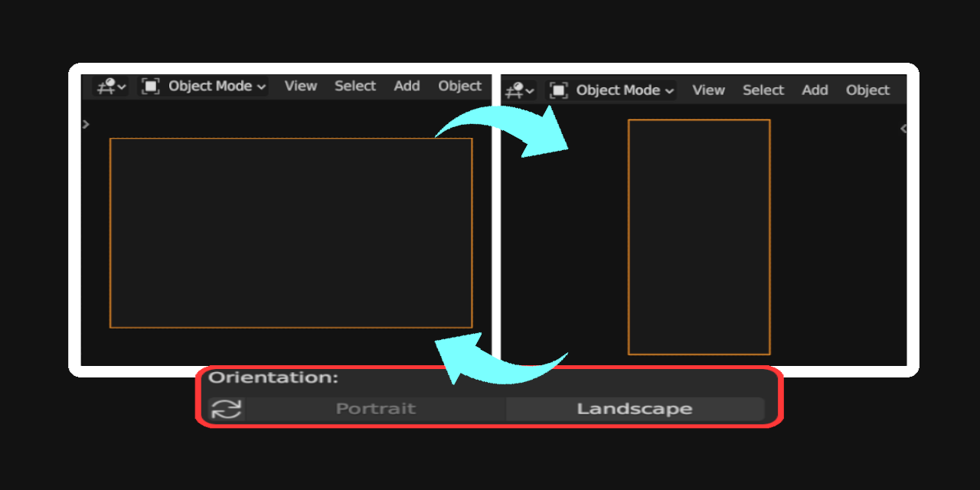Viewport: 980px width, 490px height.
Task: Click the cycle arrows icon beside Portrait option
Action: (227, 408)
